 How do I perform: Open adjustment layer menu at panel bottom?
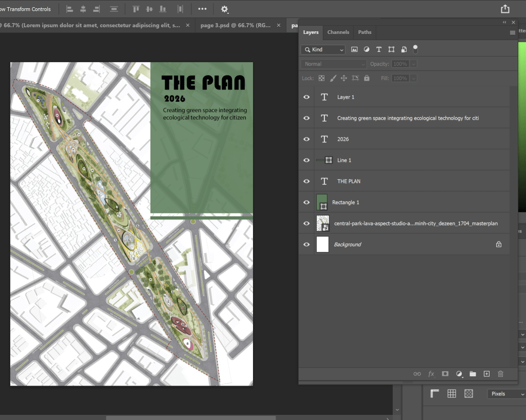(459, 374)
